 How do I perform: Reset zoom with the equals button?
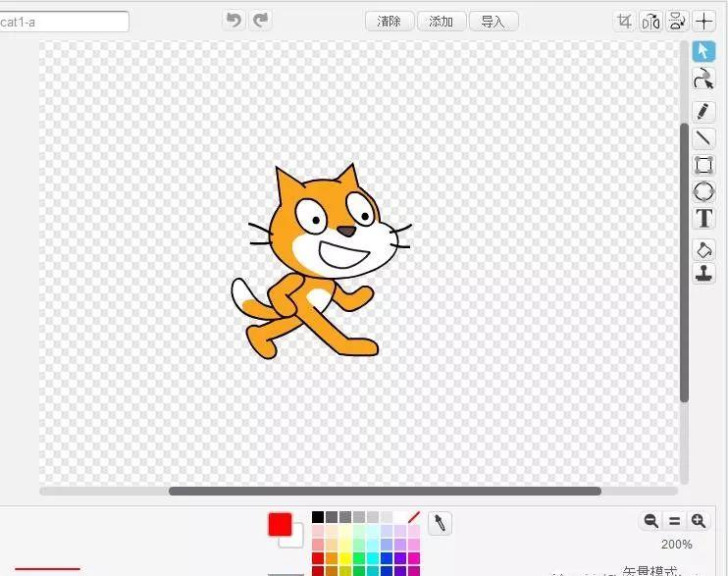(675, 521)
